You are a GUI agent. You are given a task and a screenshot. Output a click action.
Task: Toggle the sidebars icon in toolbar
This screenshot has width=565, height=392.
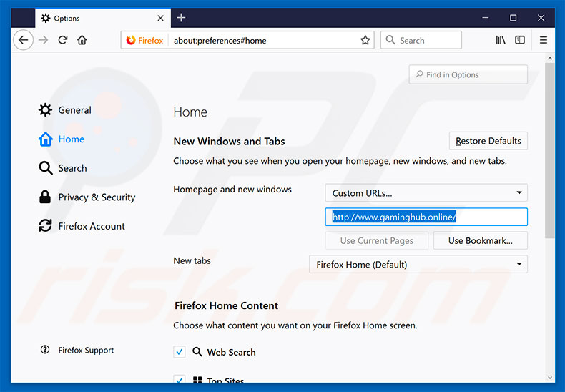click(520, 40)
